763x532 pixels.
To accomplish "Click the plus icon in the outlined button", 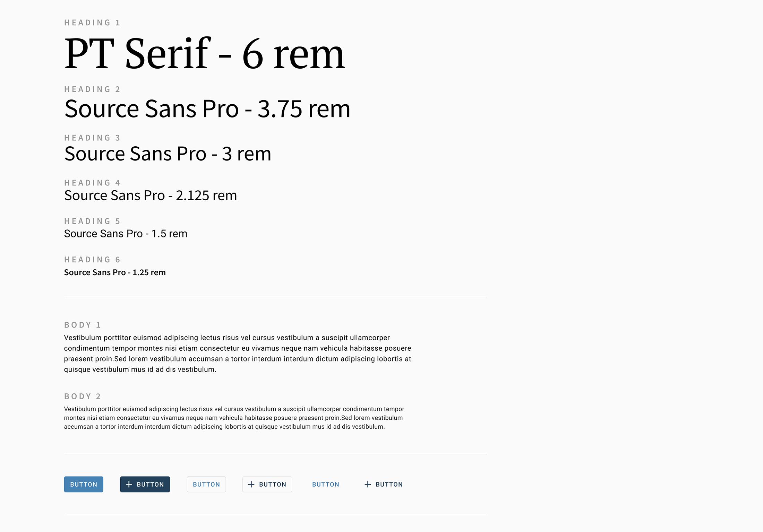I will coord(251,485).
